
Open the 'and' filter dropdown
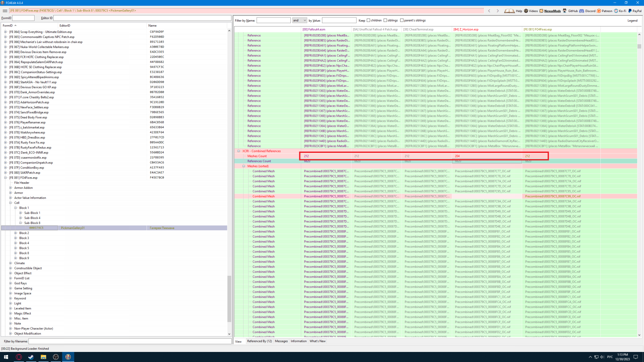pos(300,20)
